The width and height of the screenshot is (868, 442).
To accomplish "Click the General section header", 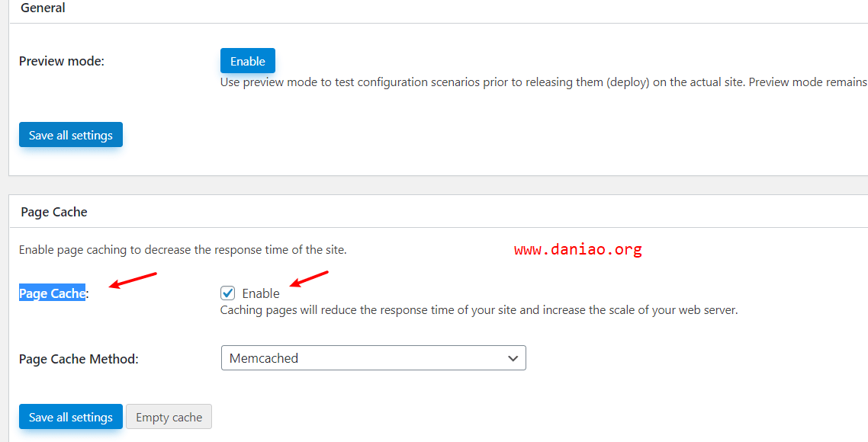I will click(43, 8).
